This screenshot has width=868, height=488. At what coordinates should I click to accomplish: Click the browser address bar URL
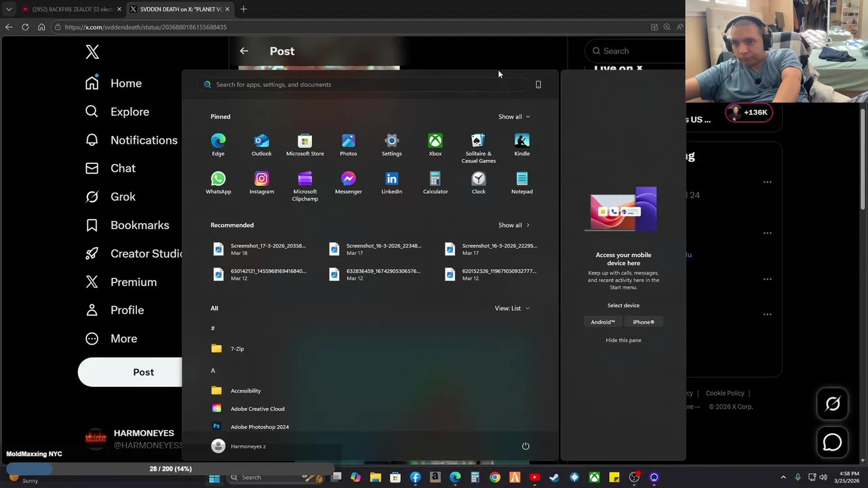pyautogui.click(x=146, y=27)
